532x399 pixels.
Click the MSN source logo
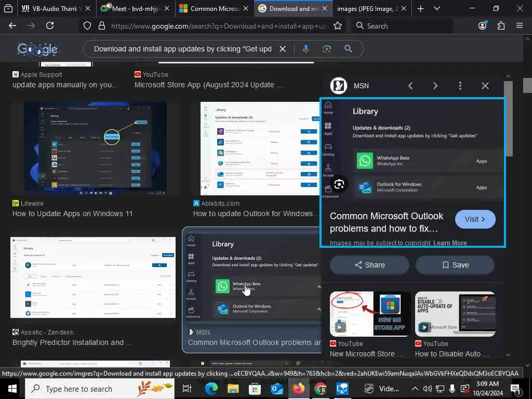[x=339, y=86]
